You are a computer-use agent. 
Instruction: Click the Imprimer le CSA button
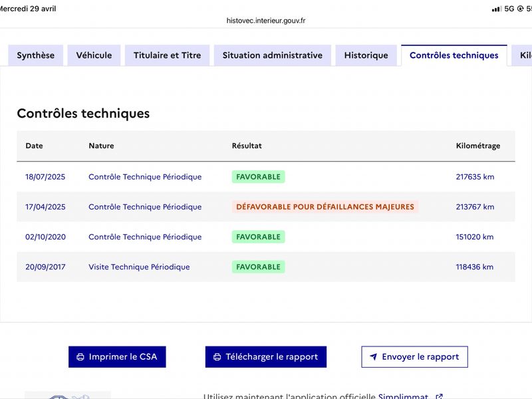click(117, 357)
